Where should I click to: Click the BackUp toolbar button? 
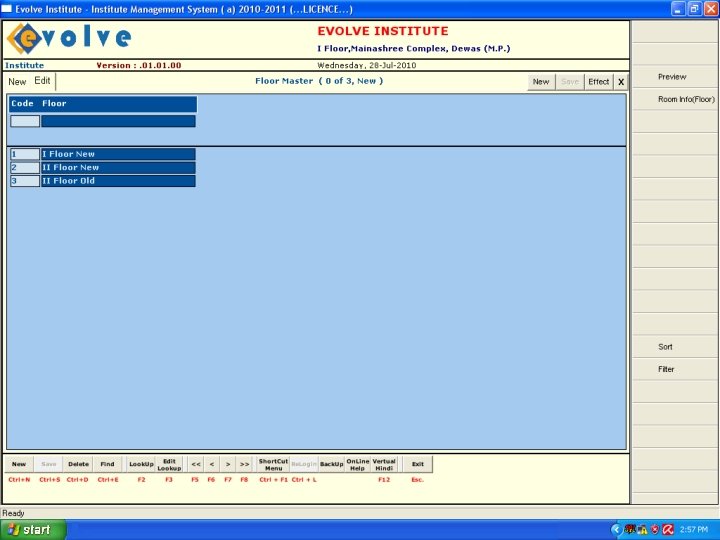(x=332, y=464)
